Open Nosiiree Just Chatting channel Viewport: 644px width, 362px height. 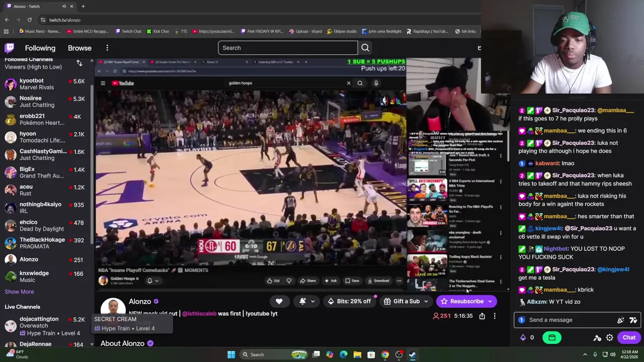[46, 102]
